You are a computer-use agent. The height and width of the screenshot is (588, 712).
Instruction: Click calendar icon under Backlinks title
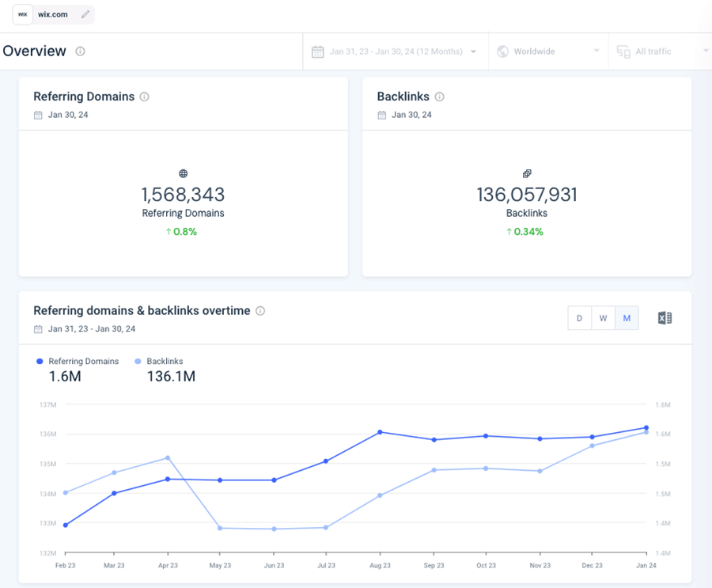pyautogui.click(x=382, y=115)
